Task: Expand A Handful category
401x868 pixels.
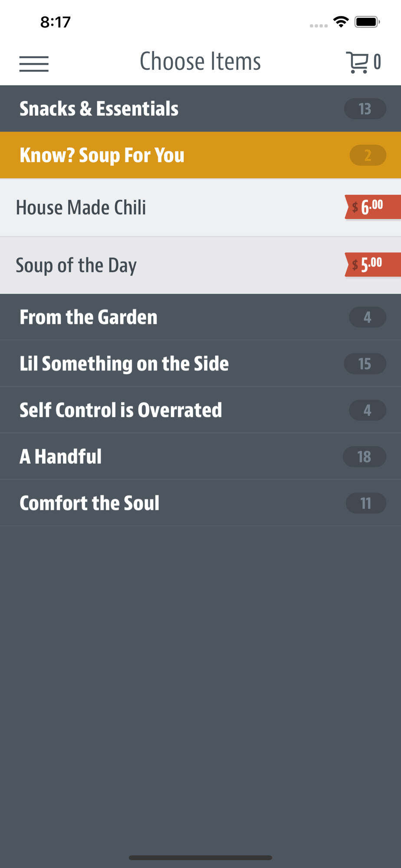Action: [200, 457]
